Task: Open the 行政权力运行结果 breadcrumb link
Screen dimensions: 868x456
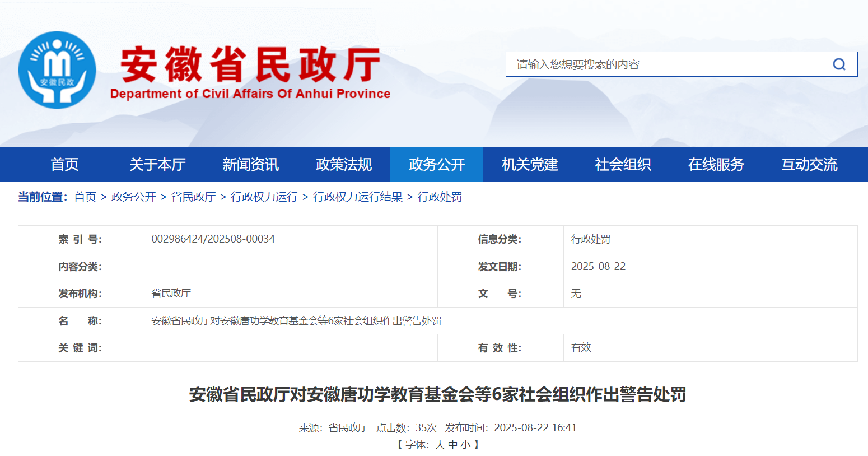Action: click(x=357, y=197)
